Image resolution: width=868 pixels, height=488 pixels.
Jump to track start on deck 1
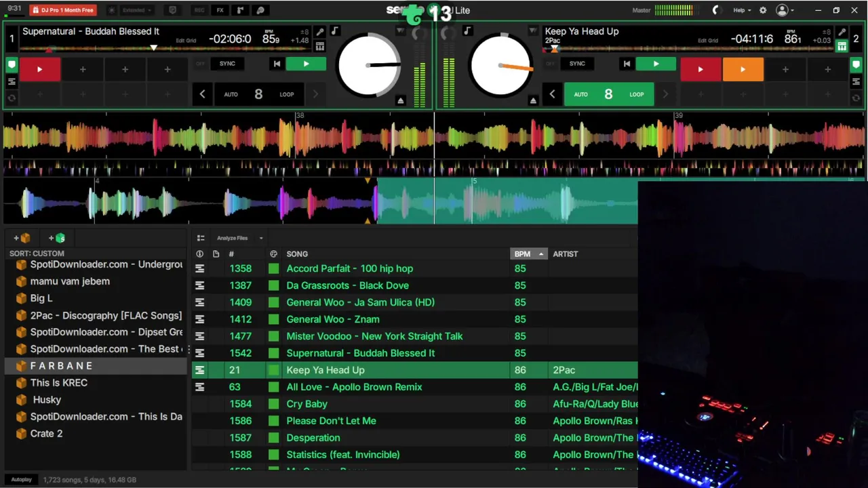[x=277, y=64]
